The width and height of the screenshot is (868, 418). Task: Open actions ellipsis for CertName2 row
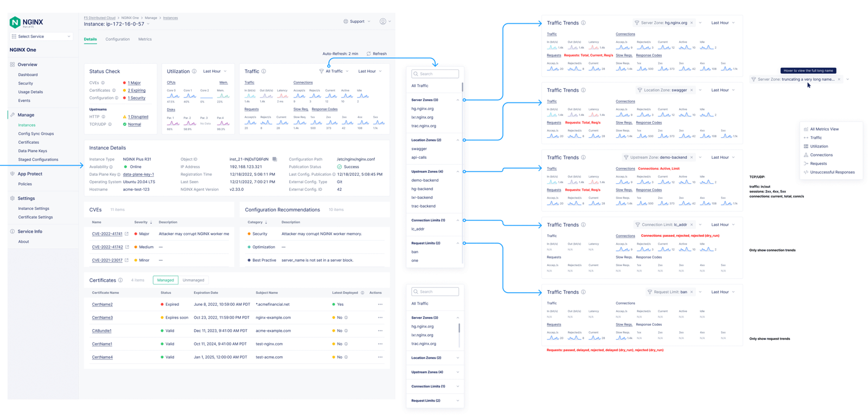point(380,305)
